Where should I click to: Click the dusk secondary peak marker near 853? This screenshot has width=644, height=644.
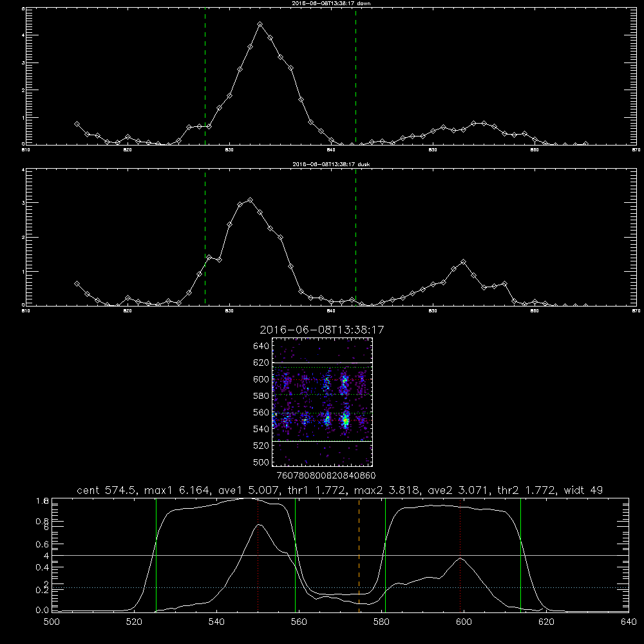click(x=463, y=261)
